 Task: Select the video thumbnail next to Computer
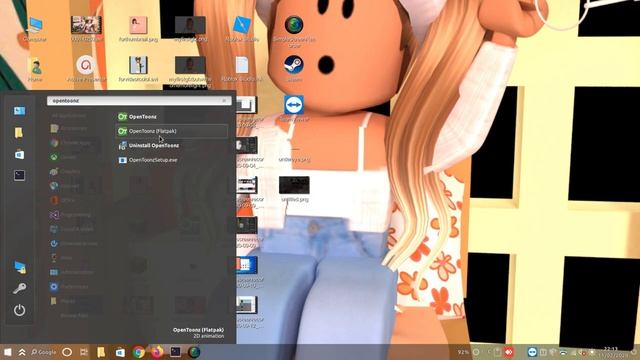pos(86,29)
